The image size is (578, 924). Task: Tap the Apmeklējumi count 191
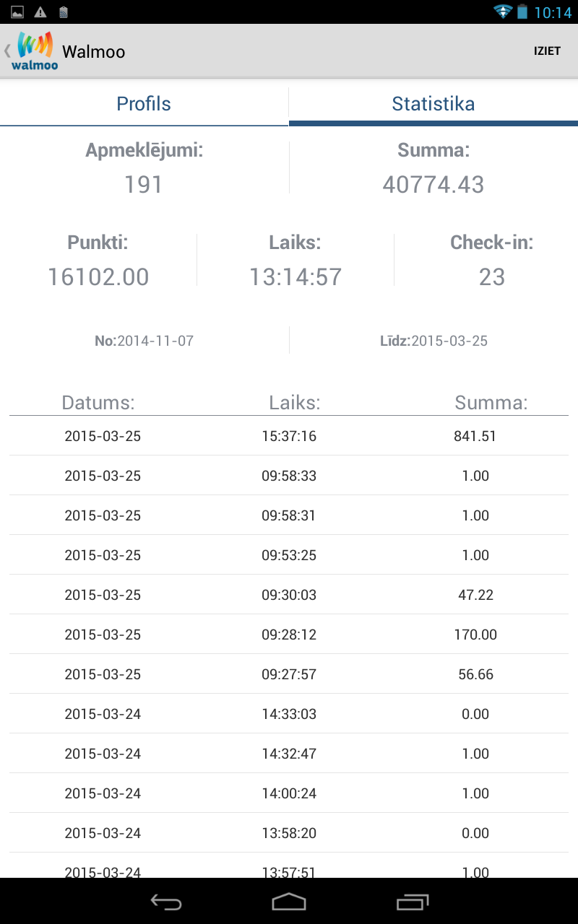[x=144, y=184]
